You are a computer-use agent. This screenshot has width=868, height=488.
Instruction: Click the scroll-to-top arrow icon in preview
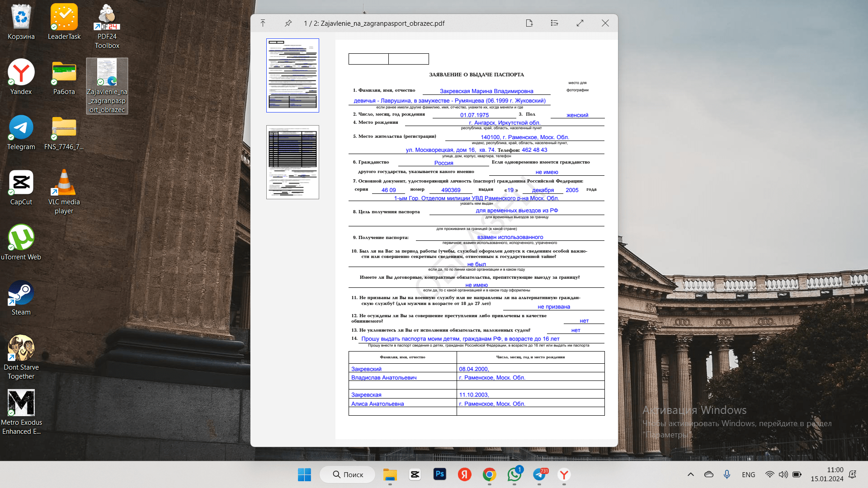263,23
